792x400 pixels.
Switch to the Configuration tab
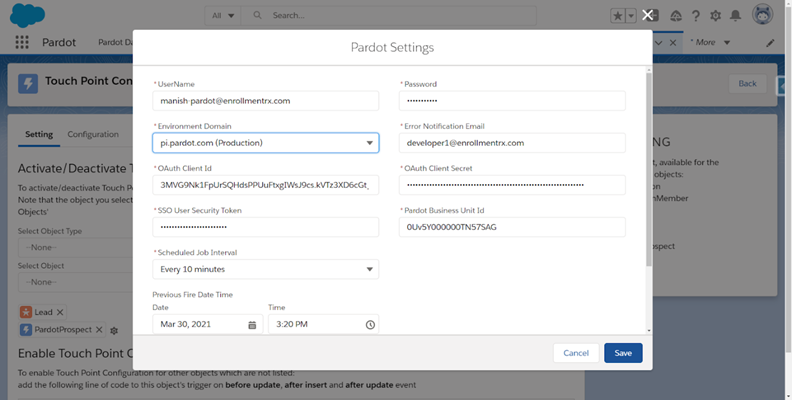coord(93,134)
